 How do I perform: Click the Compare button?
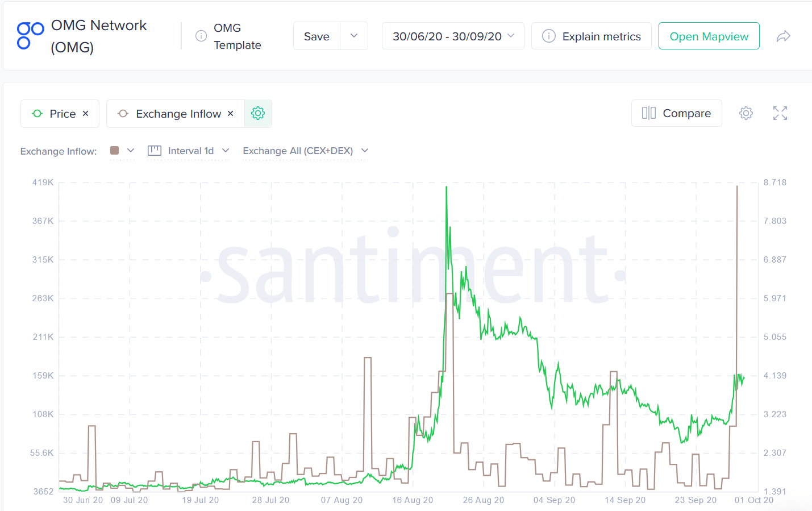(677, 113)
